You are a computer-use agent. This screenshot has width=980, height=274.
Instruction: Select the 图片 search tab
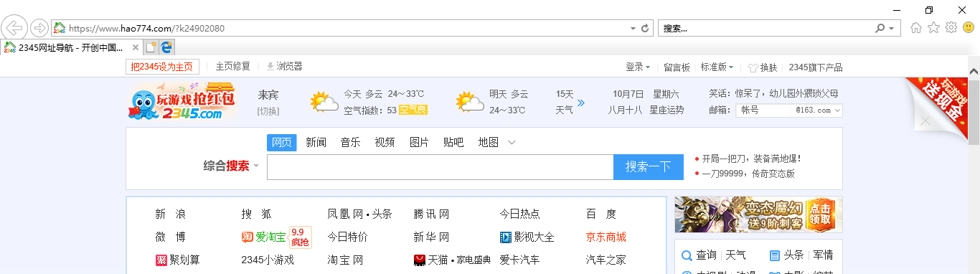pos(419,142)
